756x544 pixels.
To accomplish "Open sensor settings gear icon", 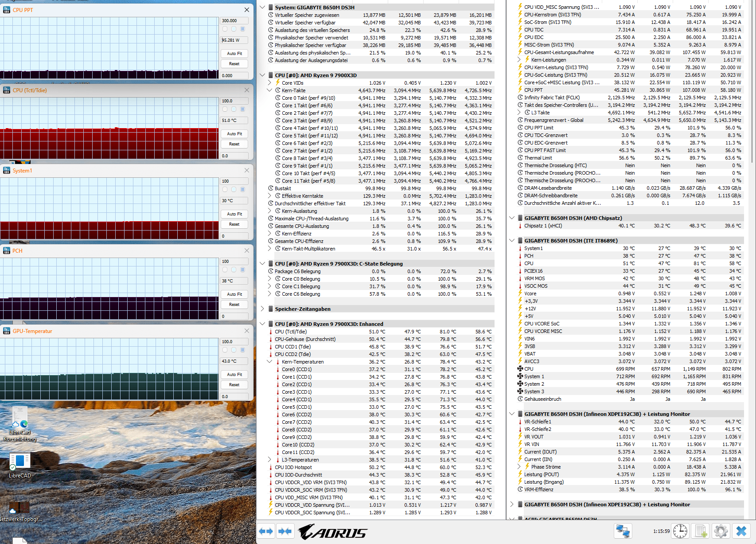I will coord(721,531).
